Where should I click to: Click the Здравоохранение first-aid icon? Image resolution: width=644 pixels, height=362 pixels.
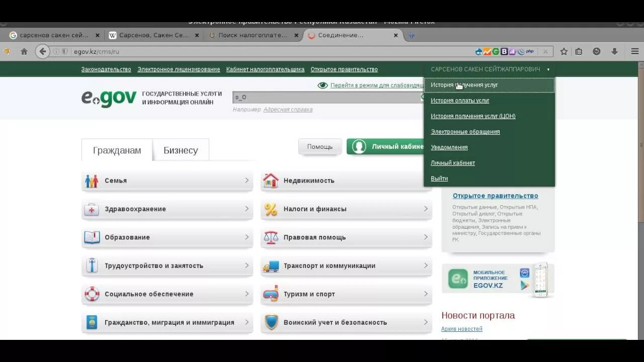tap(92, 209)
